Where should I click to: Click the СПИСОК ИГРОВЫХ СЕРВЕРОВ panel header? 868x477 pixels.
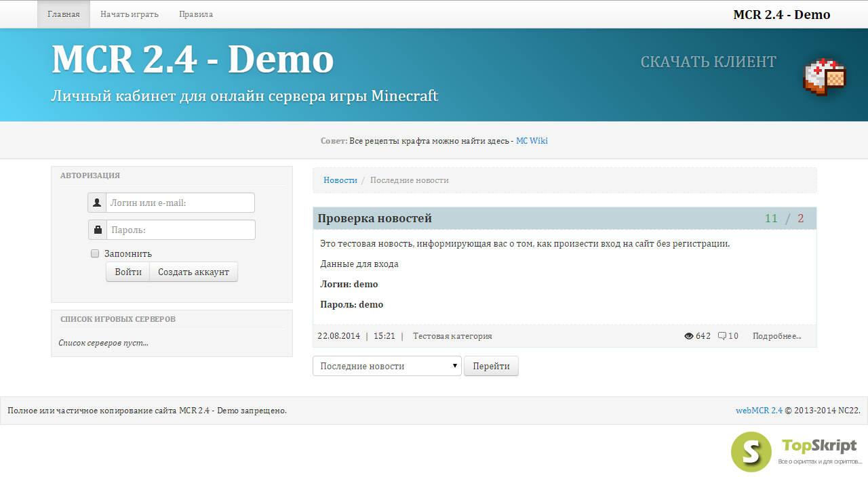pos(118,319)
